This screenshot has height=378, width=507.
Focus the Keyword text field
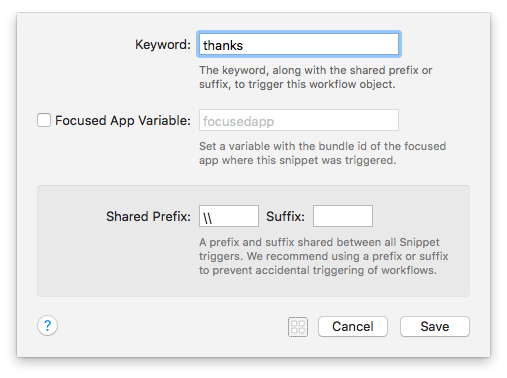point(299,44)
